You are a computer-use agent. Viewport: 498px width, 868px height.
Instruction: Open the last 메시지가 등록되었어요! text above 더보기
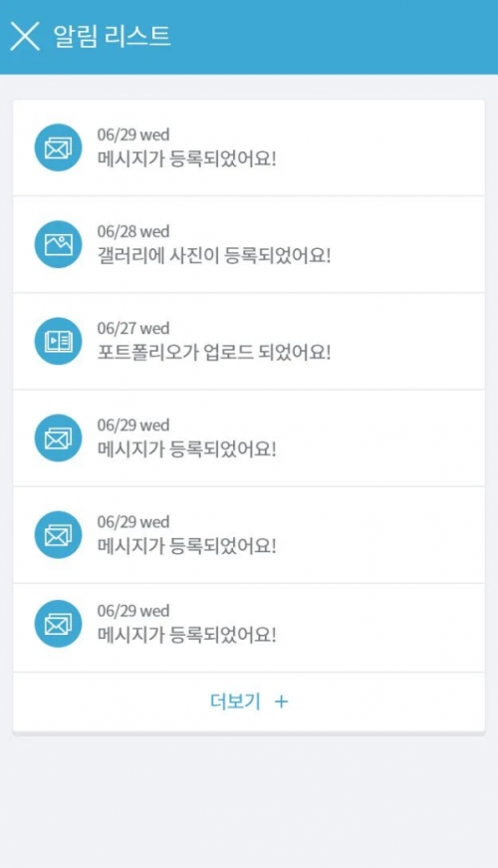(x=187, y=635)
